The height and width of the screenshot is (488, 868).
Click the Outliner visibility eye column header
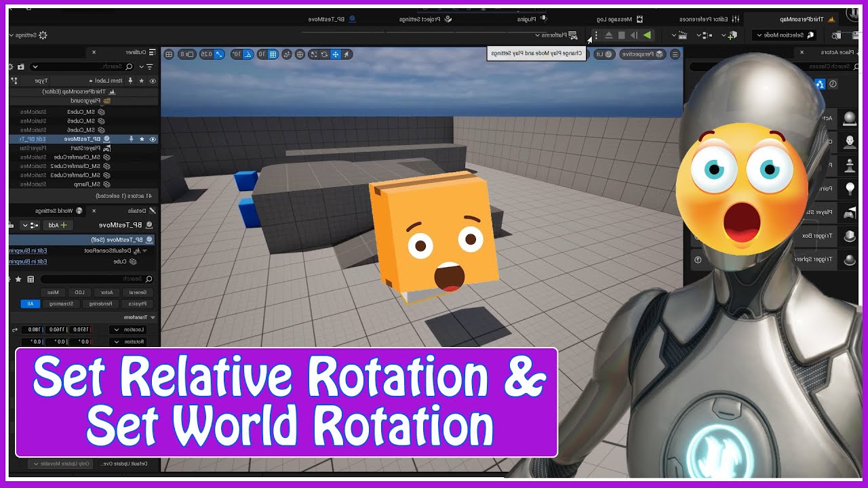(x=153, y=81)
